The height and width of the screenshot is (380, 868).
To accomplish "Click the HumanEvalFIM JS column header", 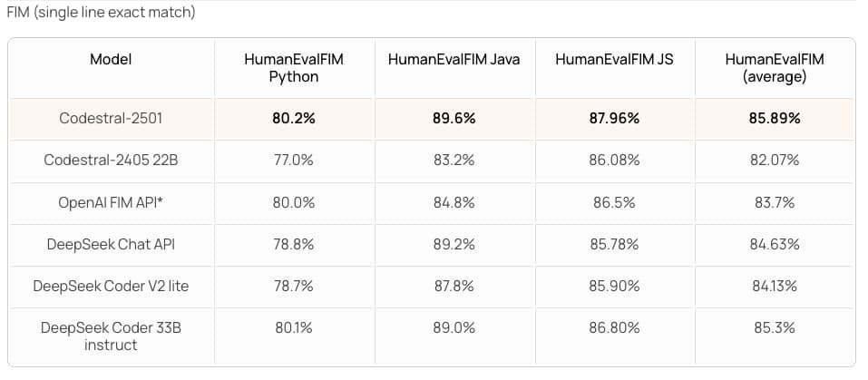I will point(614,60).
